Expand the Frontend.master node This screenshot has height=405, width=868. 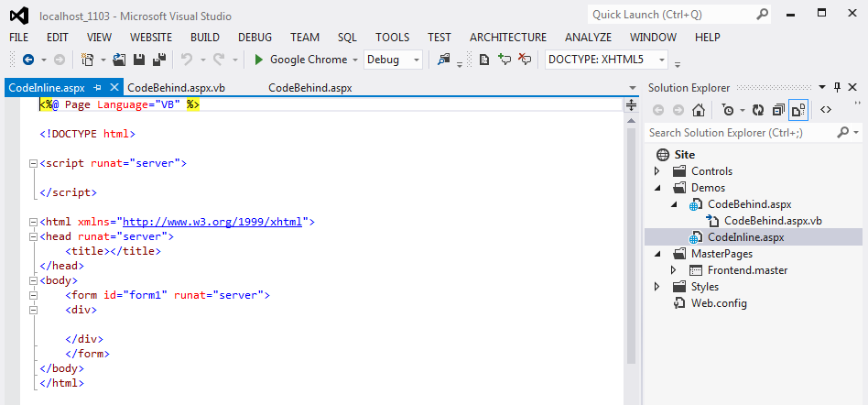tap(674, 270)
